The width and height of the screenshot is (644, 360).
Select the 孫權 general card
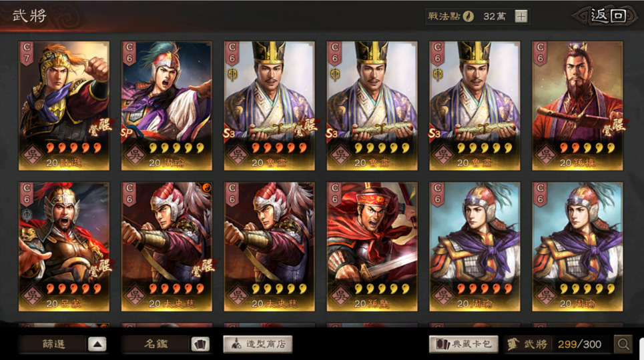(577, 105)
